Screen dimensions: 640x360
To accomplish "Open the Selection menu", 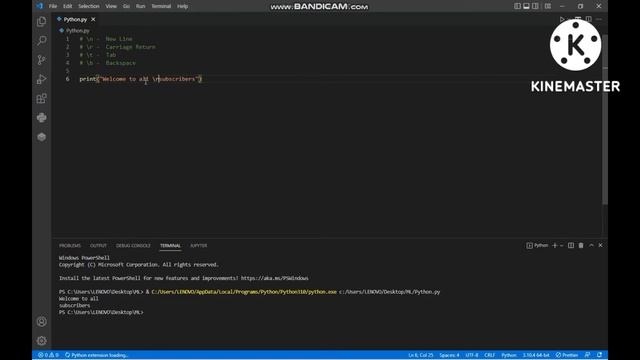I will pyautogui.click(x=89, y=6).
